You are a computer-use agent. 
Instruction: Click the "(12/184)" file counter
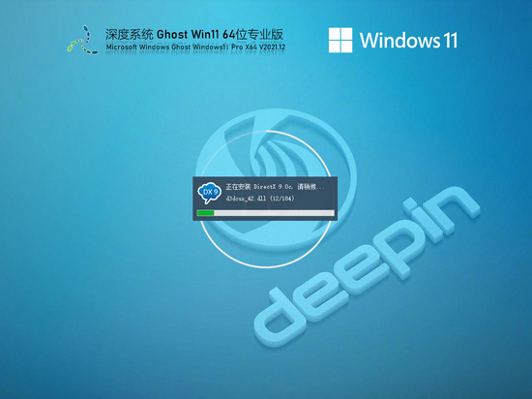(282, 199)
